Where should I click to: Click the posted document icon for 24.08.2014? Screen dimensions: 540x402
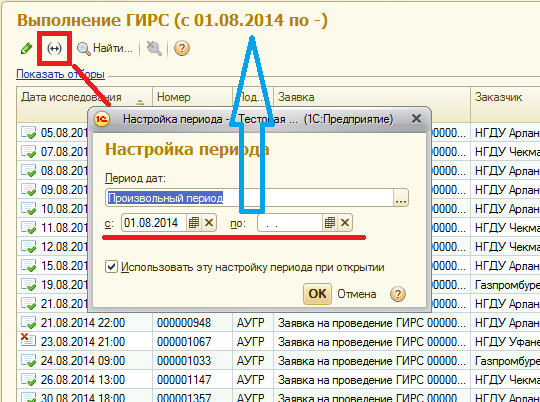click(28, 360)
